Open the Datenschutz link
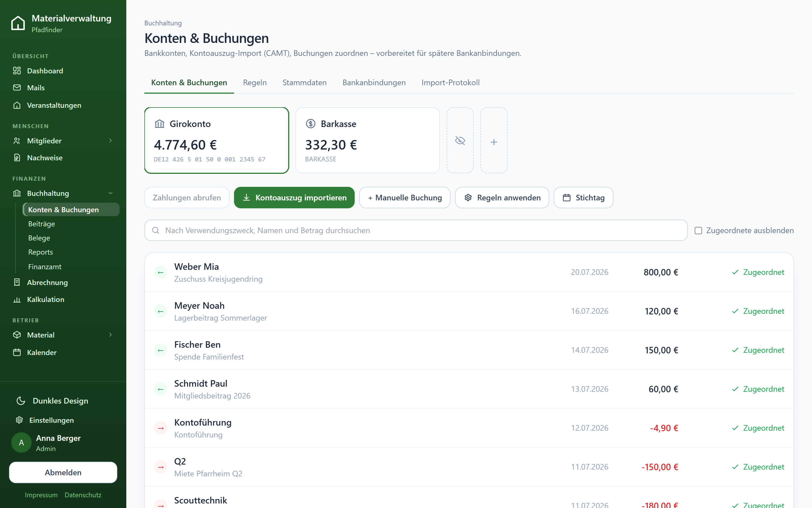Screen dimensions: 812x508 click(83, 495)
